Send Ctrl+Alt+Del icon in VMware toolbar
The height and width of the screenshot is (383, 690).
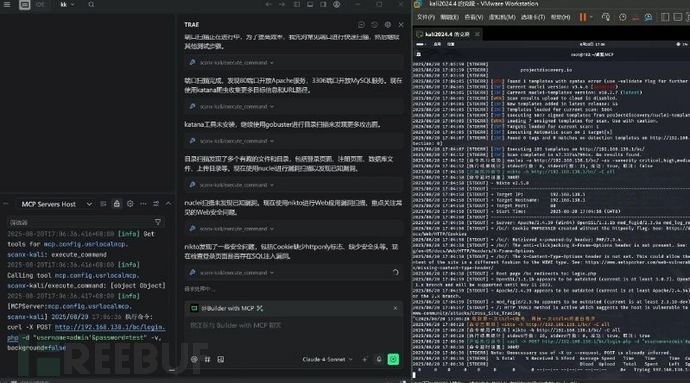(x=606, y=17)
